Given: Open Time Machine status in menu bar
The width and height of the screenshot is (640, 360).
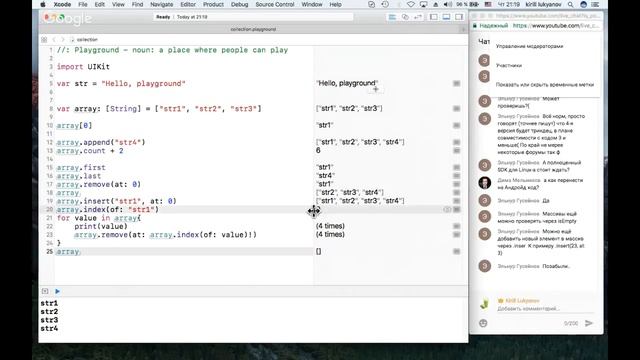Looking at the screenshot, I should point(385,4).
